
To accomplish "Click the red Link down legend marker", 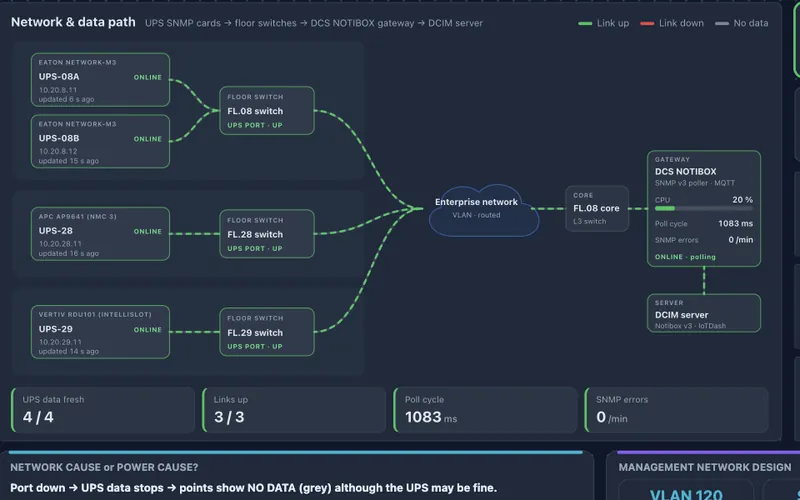I will 647,23.
